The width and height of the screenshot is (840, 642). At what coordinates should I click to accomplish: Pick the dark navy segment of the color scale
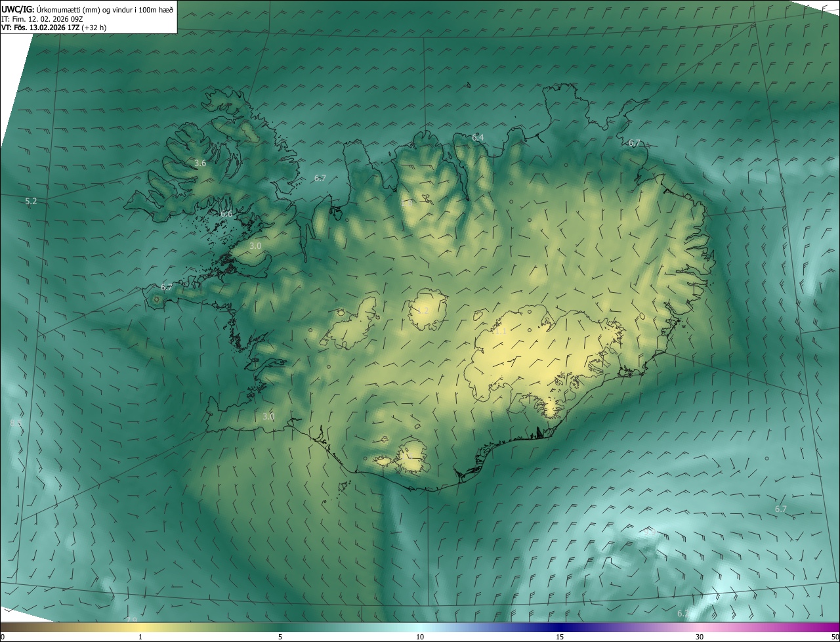[x=560, y=627]
